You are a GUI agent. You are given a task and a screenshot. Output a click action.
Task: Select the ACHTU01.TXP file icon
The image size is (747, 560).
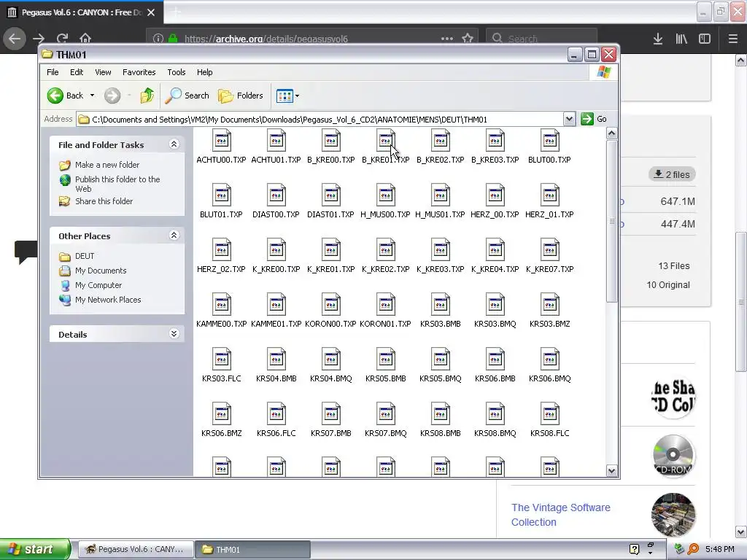coord(276,141)
